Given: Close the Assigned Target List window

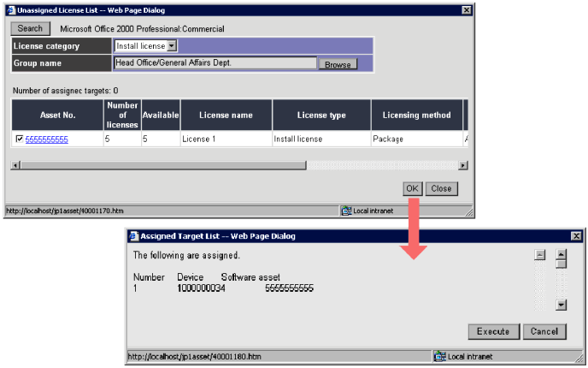Looking at the screenshot, I should coord(576,236).
